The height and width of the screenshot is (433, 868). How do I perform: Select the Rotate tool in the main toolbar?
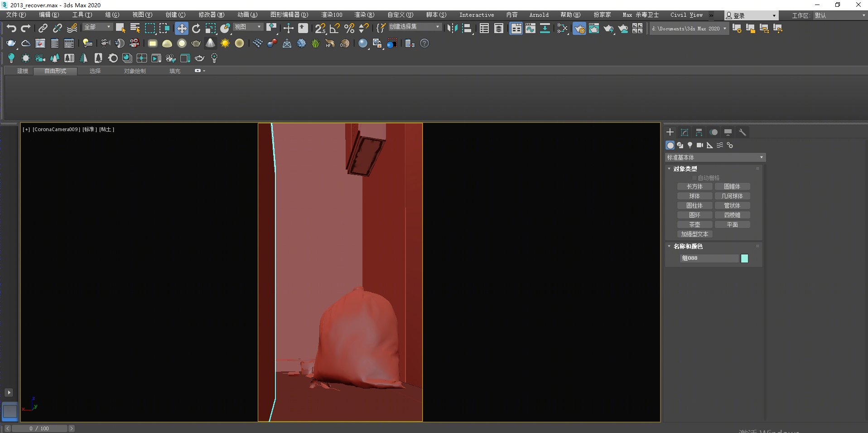point(196,29)
